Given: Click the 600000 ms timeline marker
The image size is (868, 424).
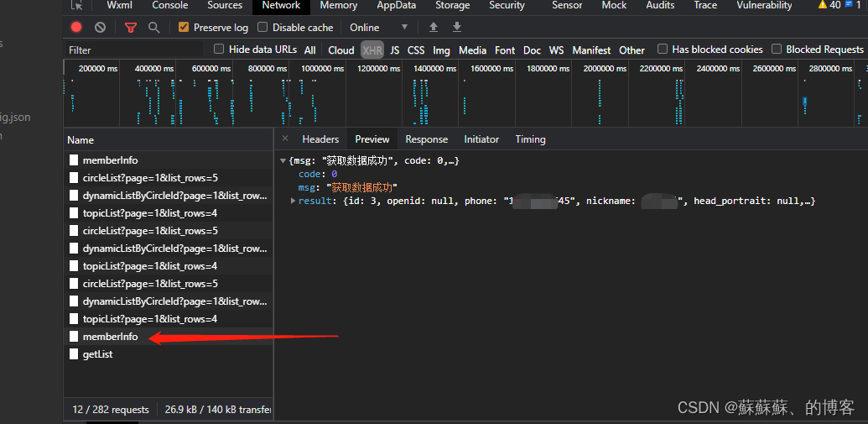Looking at the screenshot, I should click(211, 69).
